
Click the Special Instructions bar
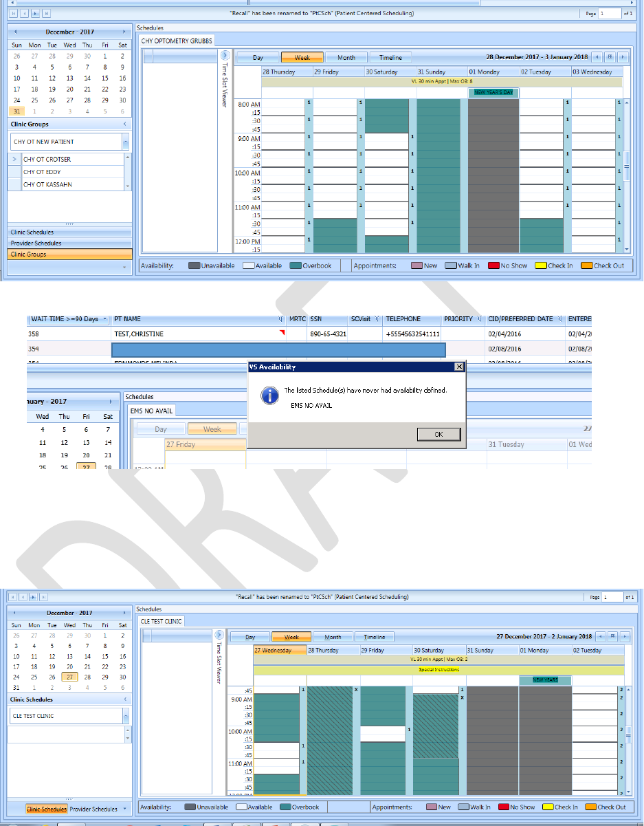(438, 669)
